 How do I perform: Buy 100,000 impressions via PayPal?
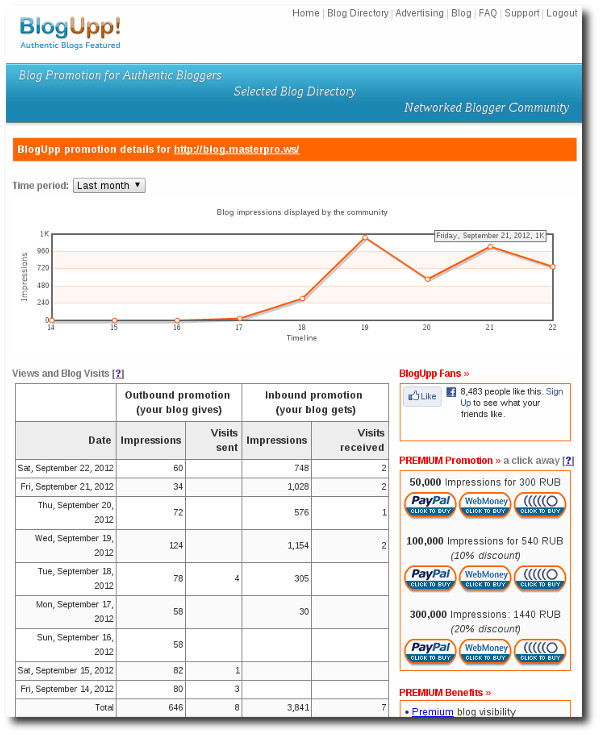(430, 578)
